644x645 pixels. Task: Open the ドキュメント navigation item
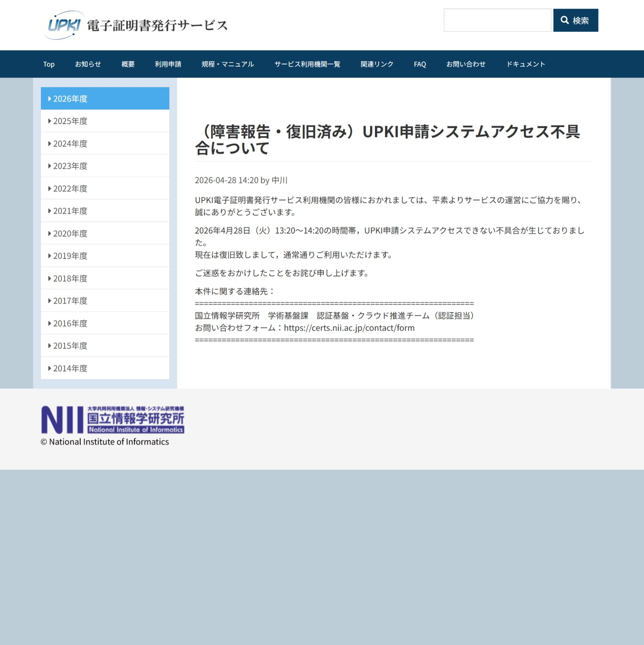(525, 64)
